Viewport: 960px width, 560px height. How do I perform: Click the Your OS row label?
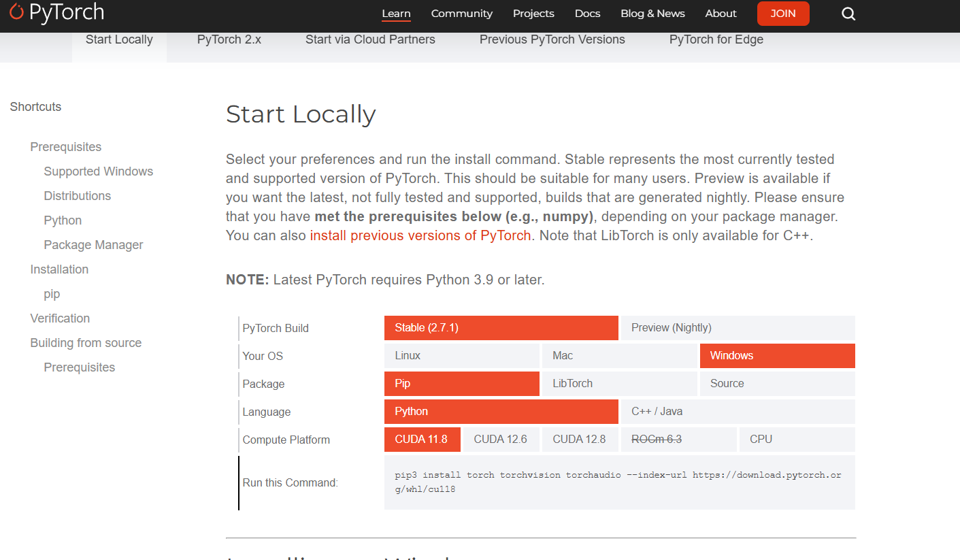click(263, 356)
